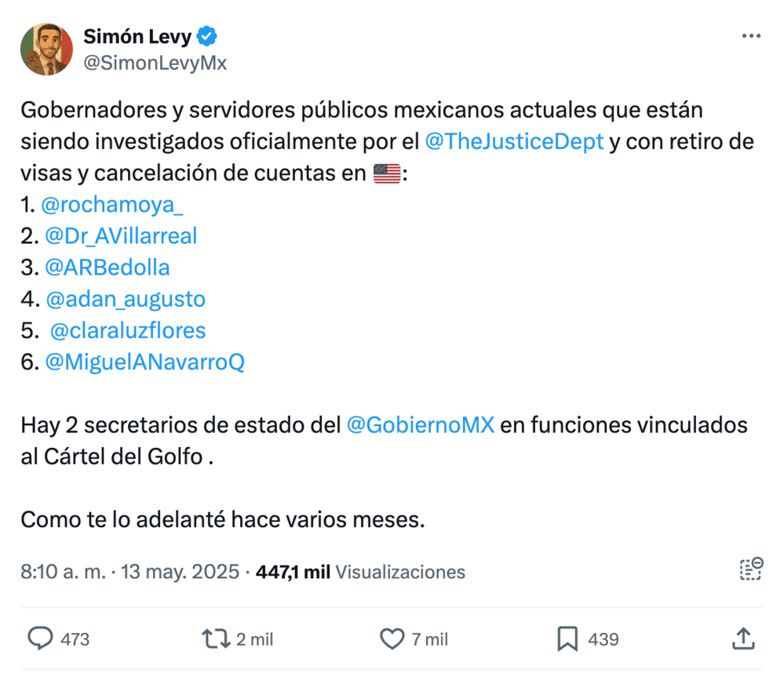
Task: Click the Simón Levy display name
Action: pos(137,36)
